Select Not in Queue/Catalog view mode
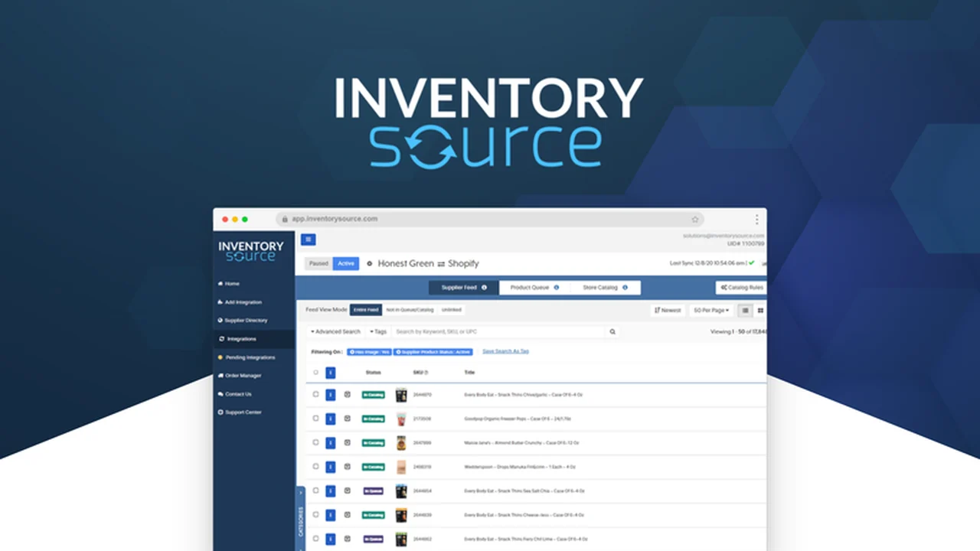Screen dimensions: 980x551 (x=410, y=310)
